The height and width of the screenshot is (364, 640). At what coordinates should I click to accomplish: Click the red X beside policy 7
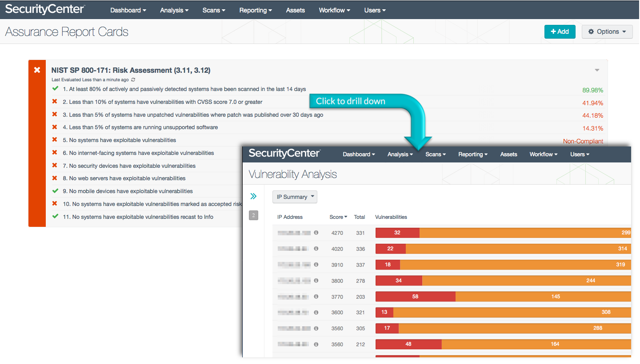55,166
